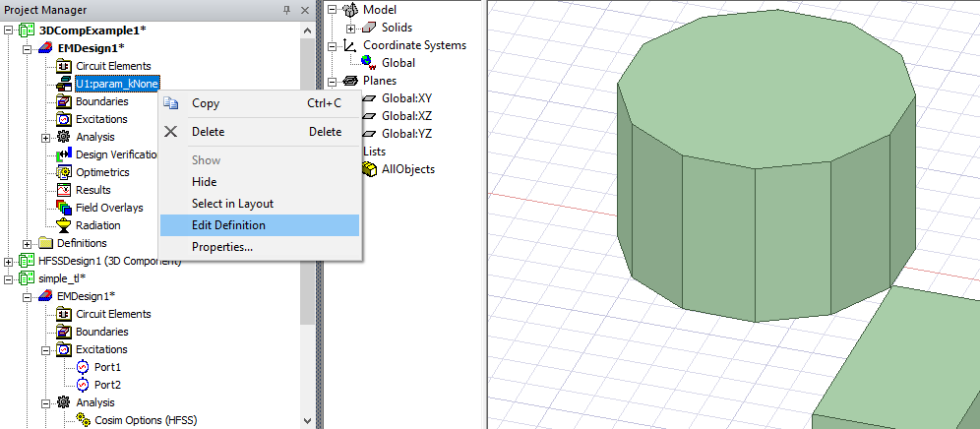
Task: Collapse the upper EMDesign1 node
Action: 28,48
